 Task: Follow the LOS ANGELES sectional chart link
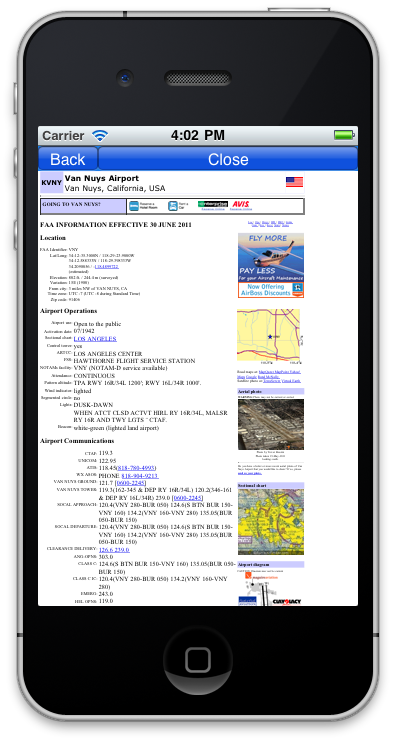pos(95,339)
